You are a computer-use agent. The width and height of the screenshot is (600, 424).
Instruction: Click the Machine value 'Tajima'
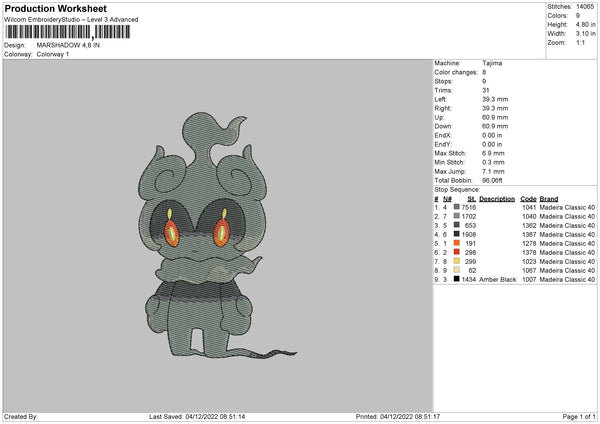(x=492, y=63)
